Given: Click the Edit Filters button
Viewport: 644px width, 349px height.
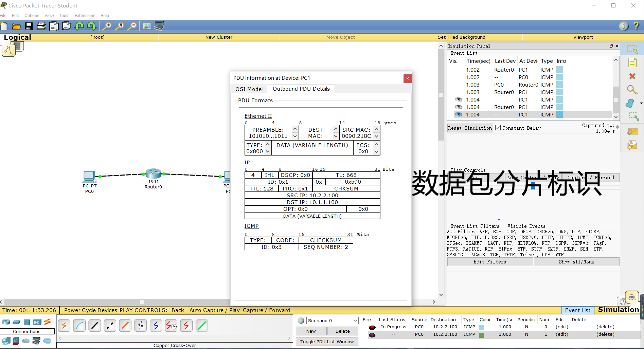Looking at the screenshot, I should coord(490,262).
